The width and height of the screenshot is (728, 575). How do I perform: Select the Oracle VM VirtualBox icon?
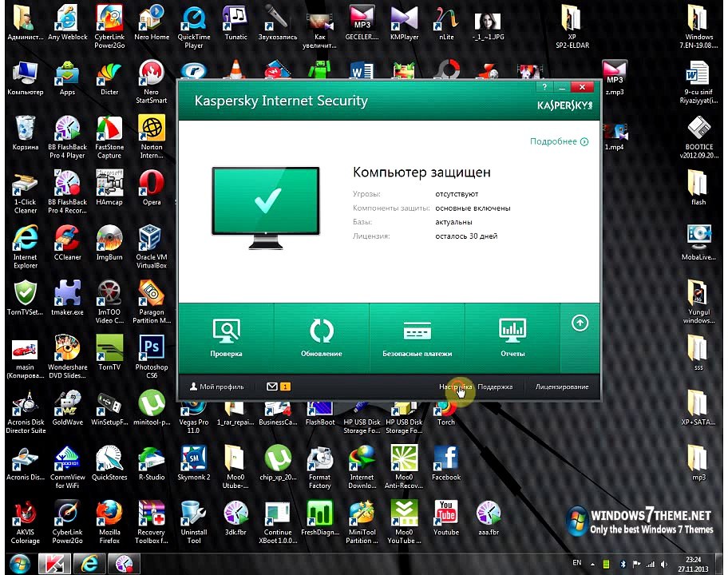click(152, 247)
